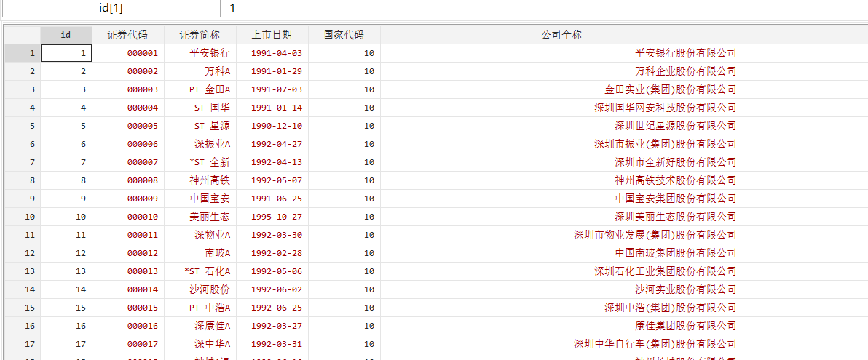Viewport: 868px width, 360px height.
Task: Click row number 10 header
Action: tap(23, 217)
